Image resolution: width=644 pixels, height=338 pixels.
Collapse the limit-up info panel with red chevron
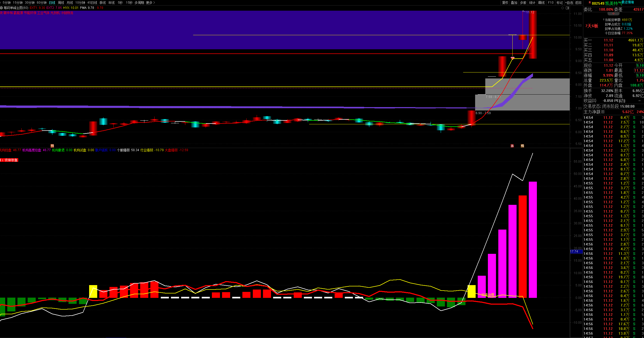(613, 14)
